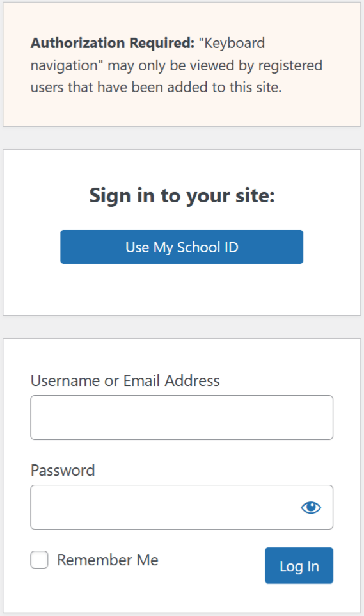Click the Username or Email Address label

(125, 381)
